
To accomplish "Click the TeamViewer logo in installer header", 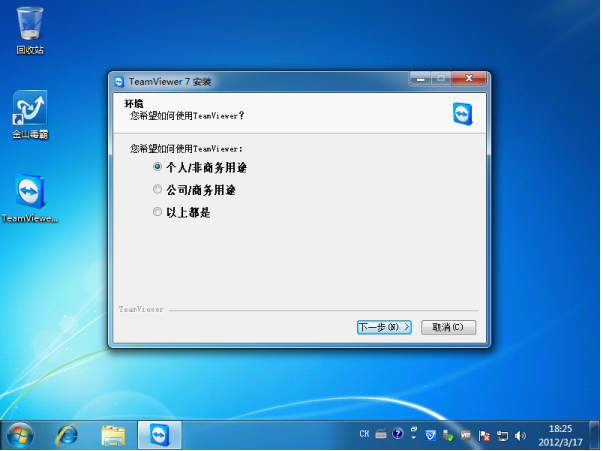I will (463, 114).
